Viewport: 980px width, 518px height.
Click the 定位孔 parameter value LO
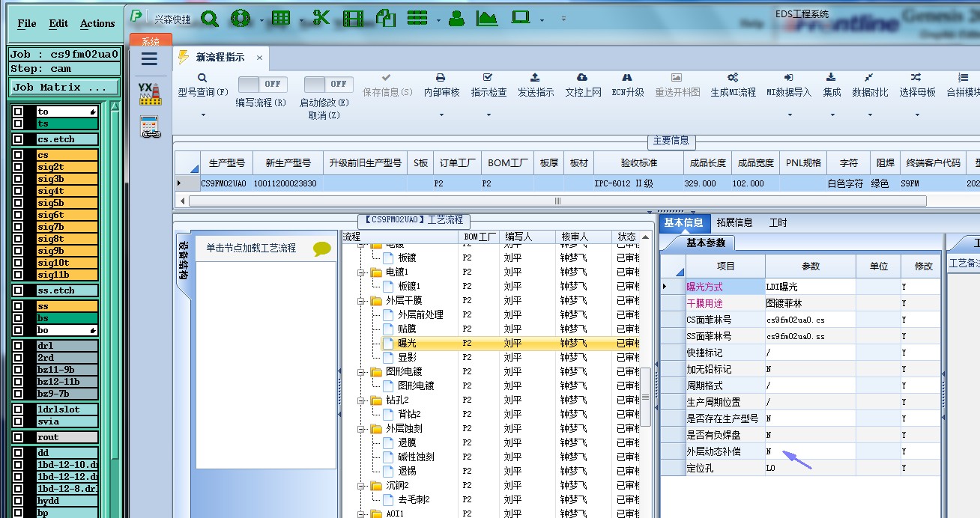click(810, 468)
